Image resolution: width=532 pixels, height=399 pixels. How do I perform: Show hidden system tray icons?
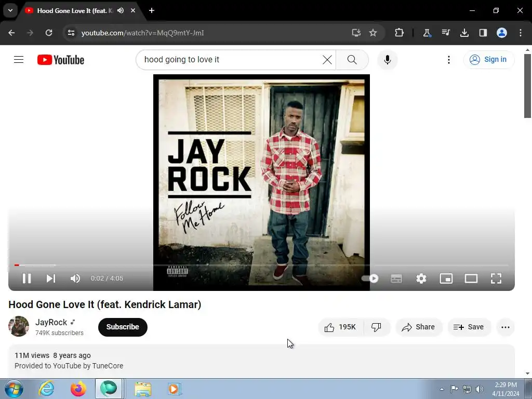coord(442,389)
